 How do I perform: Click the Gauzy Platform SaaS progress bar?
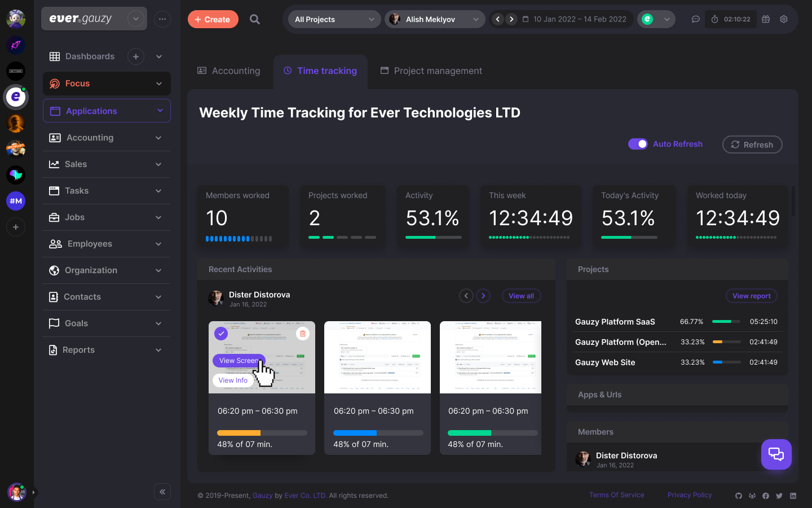726,321
